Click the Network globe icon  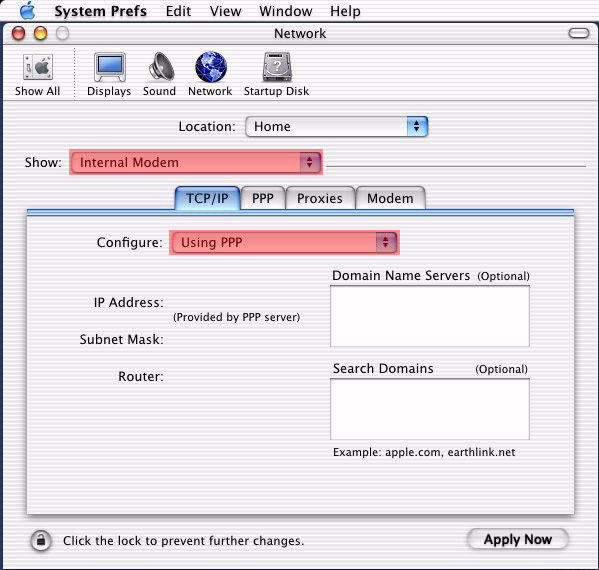tap(210, 67)
